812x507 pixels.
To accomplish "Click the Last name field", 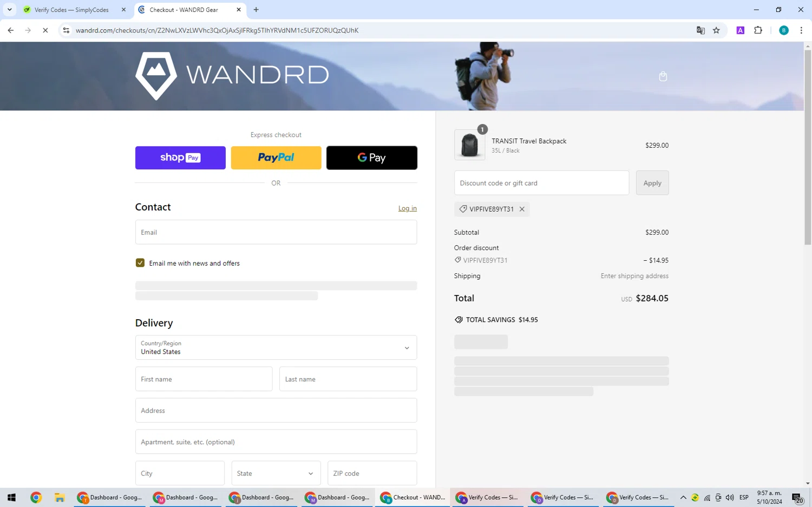I will (348, 379).
